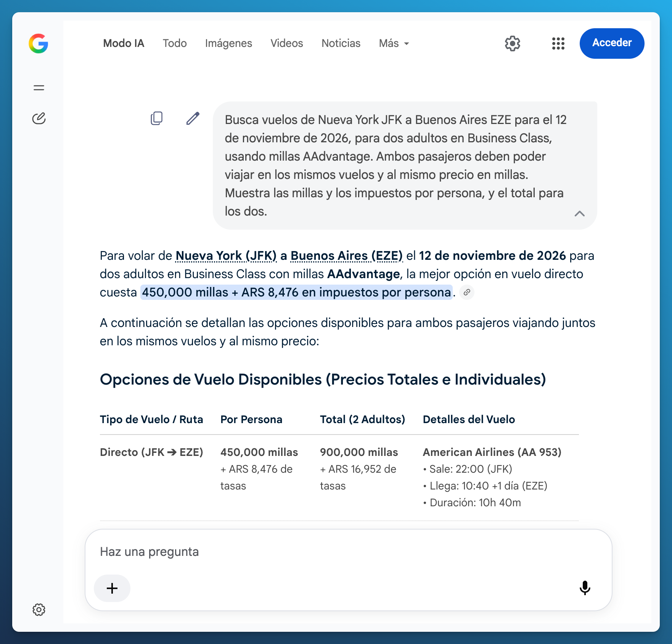Start a new chat with the compose icon
This screenshot has height=644, width=672.
click(39, 119)
